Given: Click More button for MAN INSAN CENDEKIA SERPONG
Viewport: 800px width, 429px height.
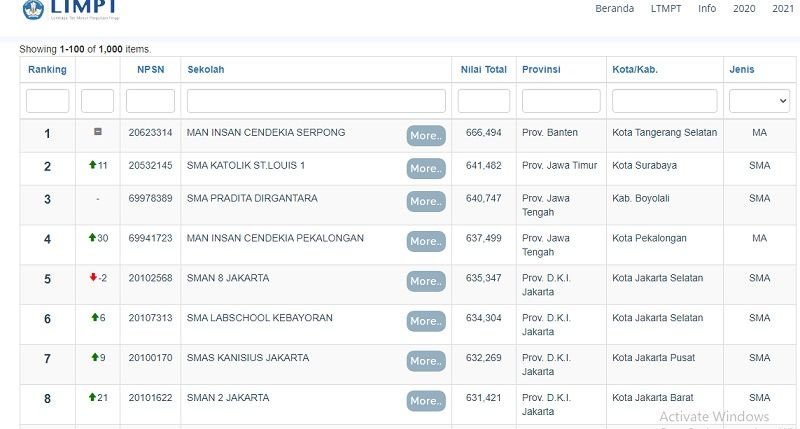Looking at the screenshot, I should [x=426, y=136].
